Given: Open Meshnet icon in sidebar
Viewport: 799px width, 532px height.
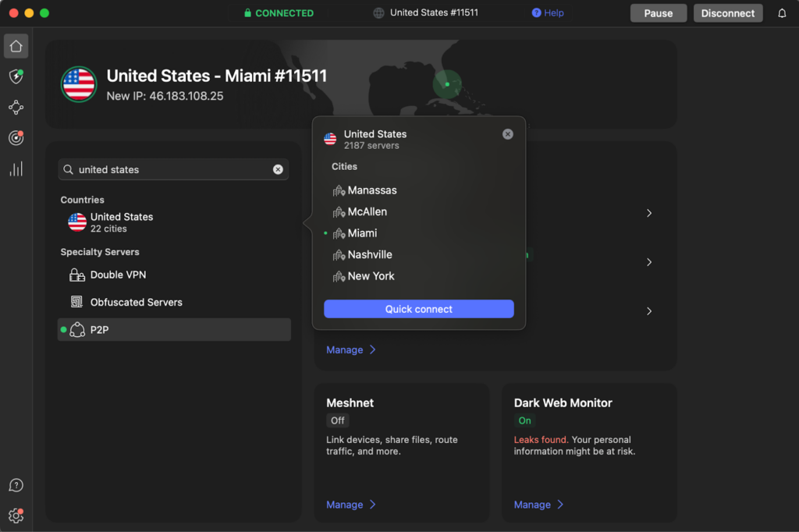Looking at the screenshot, I should (x=16, y=107).
